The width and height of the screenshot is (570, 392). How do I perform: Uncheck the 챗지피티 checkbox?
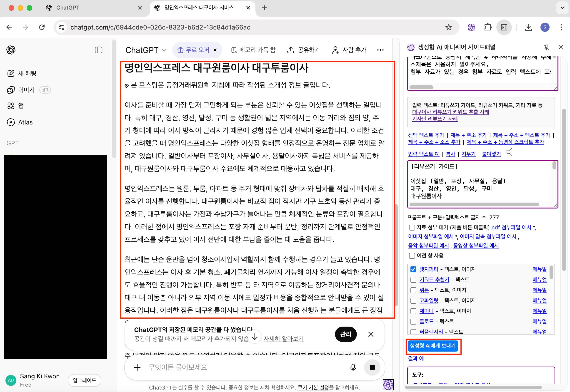pyautogui.click(x=413, y=269)
